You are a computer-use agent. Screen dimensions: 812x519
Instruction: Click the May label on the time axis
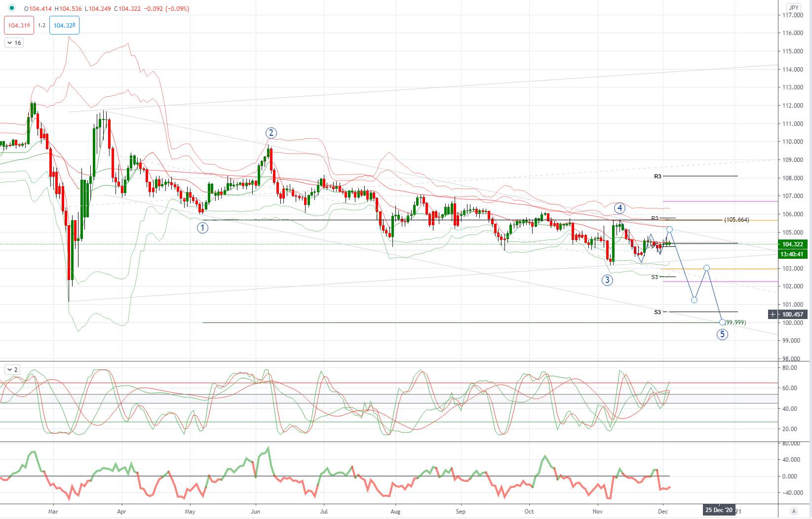(190, 511)
